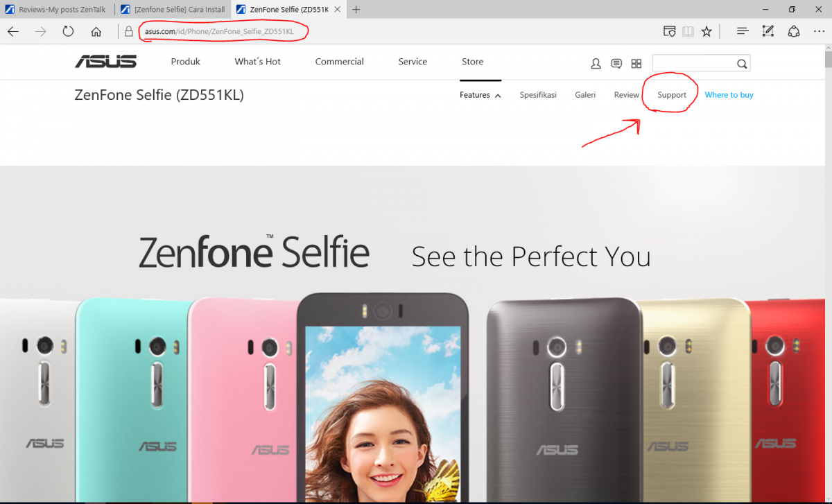This screenshot has height=504, width=832.
Task: Open the Review link
Action: (x=626, y=95)
